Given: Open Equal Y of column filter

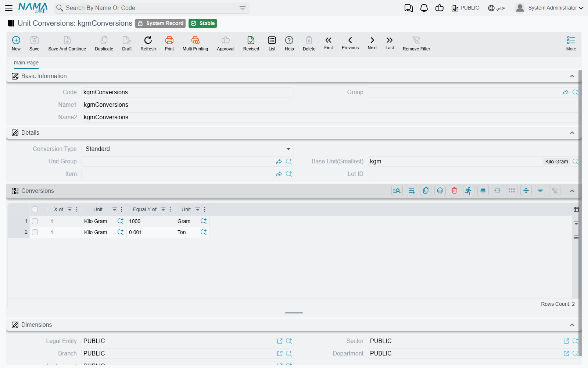Looking at the screenshot, I should point(163,209).
